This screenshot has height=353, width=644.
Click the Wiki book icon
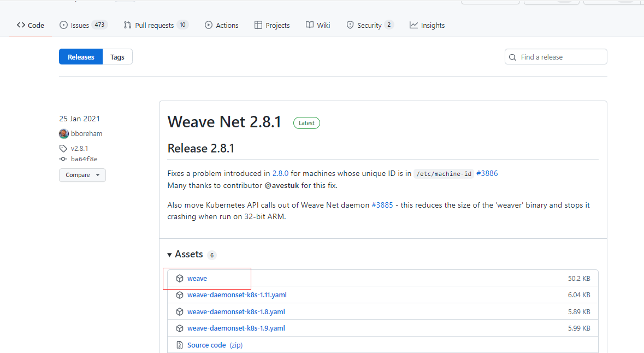point(310,25)
